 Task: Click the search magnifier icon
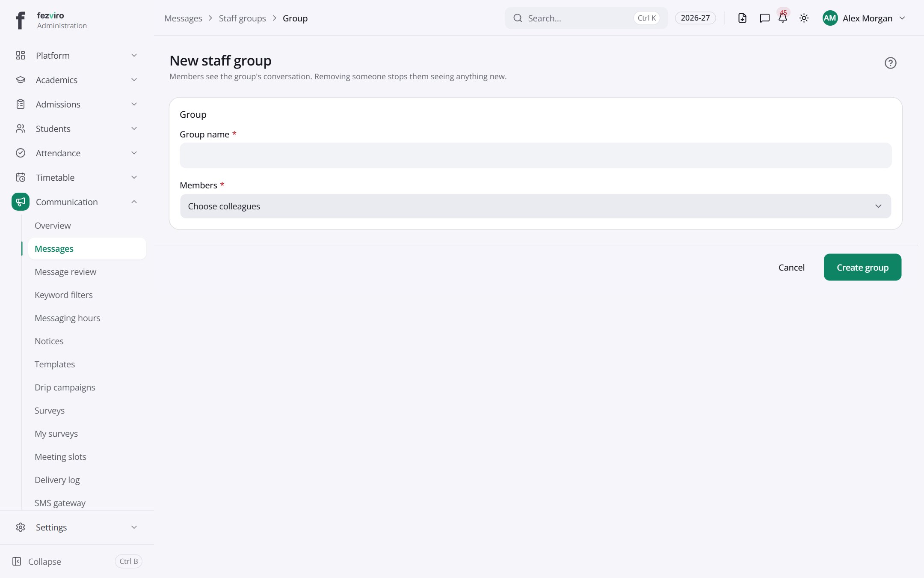[518, 18]
